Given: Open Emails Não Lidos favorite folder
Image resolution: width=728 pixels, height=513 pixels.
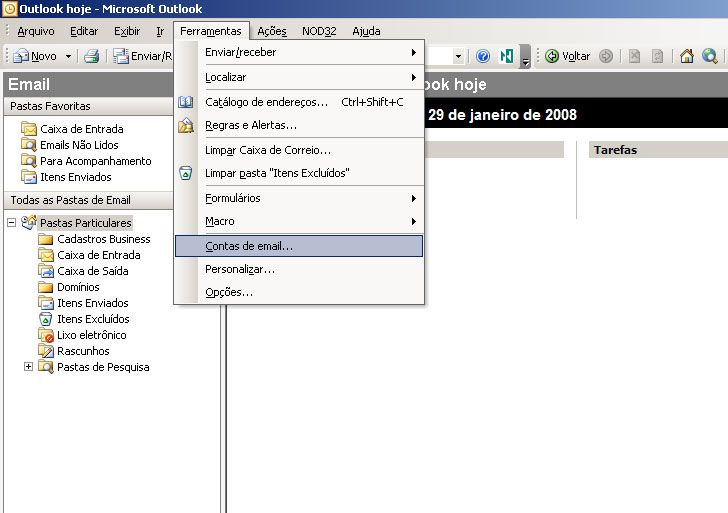Looking at the screenshot, I should (x=70, y=145).
